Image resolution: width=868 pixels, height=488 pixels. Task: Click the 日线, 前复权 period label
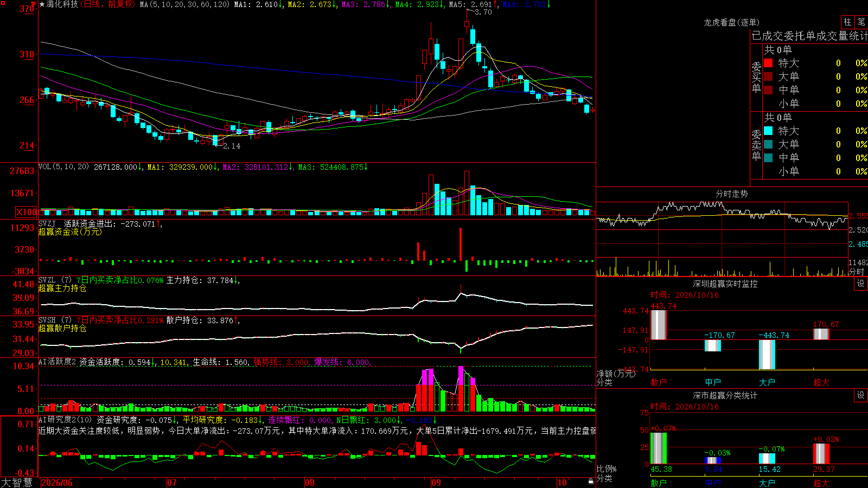108,4
